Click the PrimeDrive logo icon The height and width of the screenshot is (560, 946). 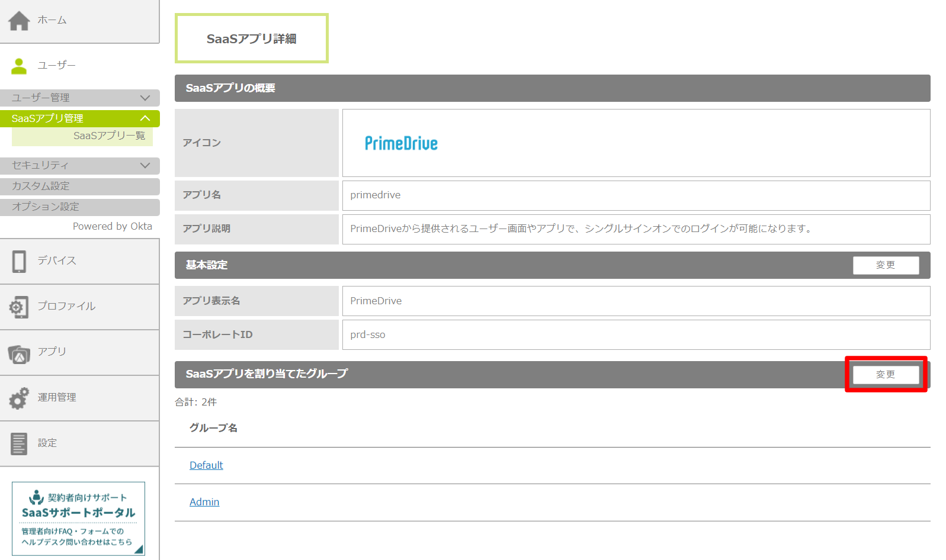401,143
